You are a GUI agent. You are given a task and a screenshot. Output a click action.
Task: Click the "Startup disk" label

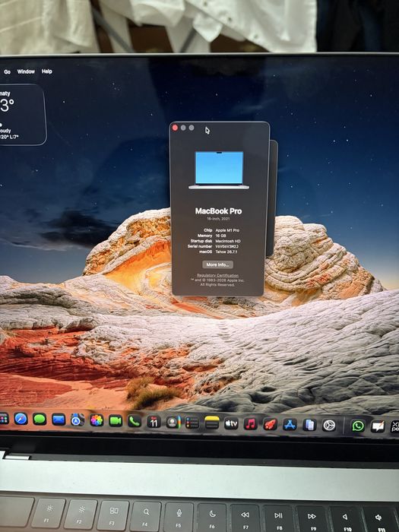click(201, 241)
